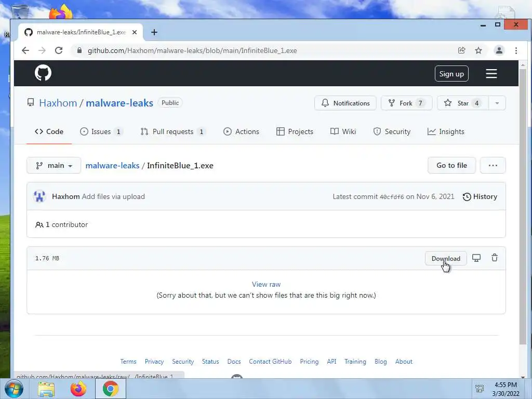Viewport: 532px width, 399px height.
Task: Open the Add files via upload commit message
Action: tap(113, 197)
